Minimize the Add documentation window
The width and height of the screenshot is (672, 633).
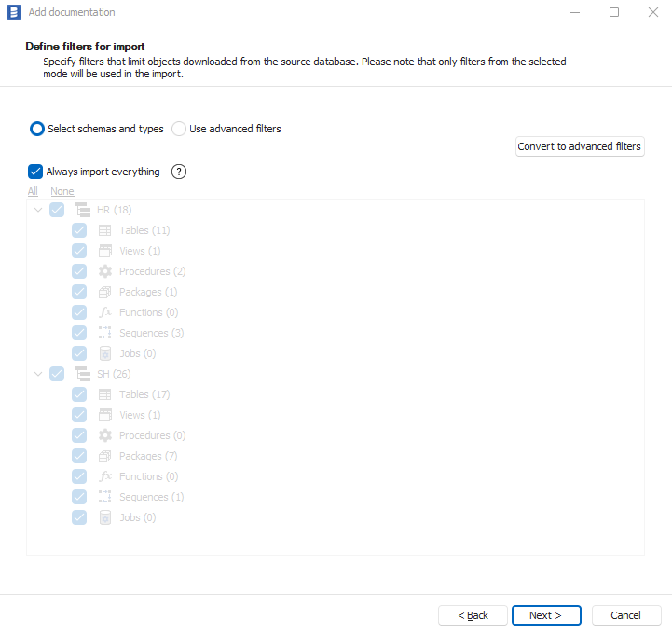[575, 12]
